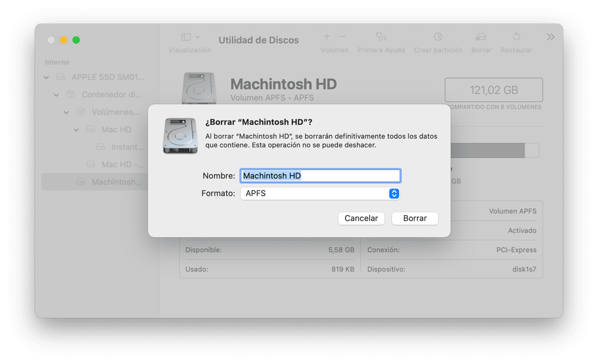Click the toolbar overflow double-chevron
Viewport: 598px width, 364px height.
(551, 37)
